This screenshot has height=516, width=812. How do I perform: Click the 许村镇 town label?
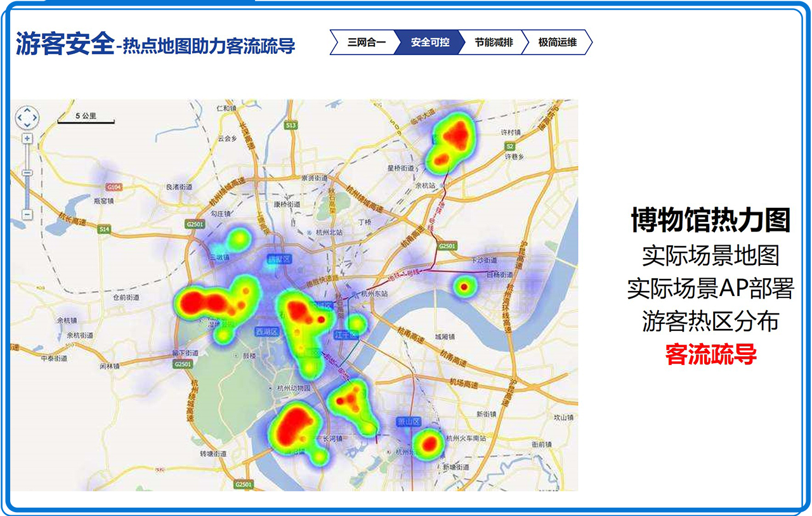(511, 132)
